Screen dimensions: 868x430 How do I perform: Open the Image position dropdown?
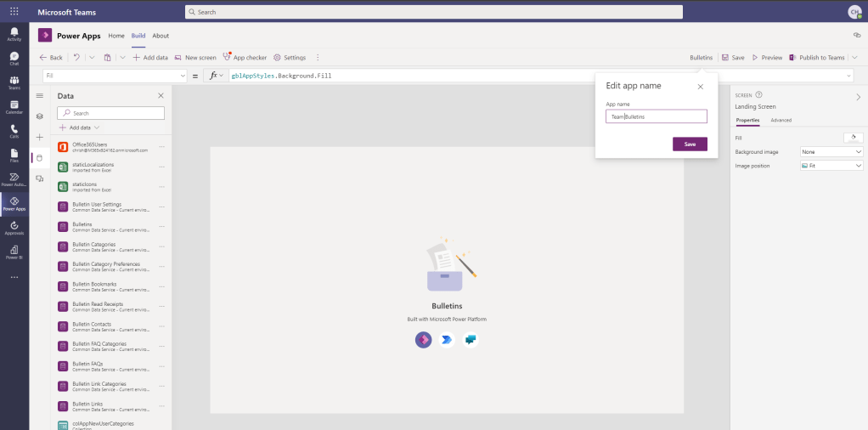(831, 166)
